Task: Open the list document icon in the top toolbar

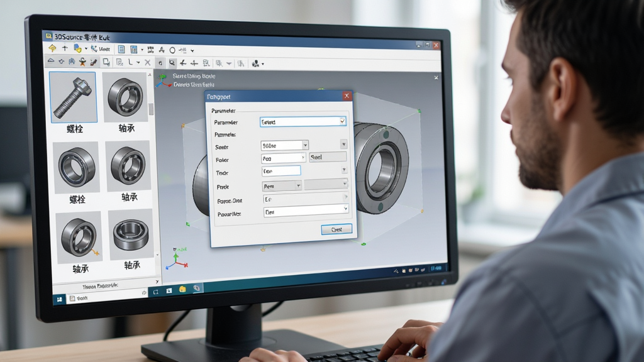Action: [121, 49]
